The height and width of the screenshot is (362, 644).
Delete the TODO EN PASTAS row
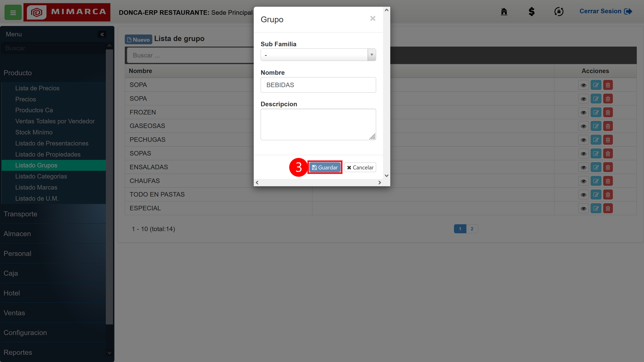(608, 195)
